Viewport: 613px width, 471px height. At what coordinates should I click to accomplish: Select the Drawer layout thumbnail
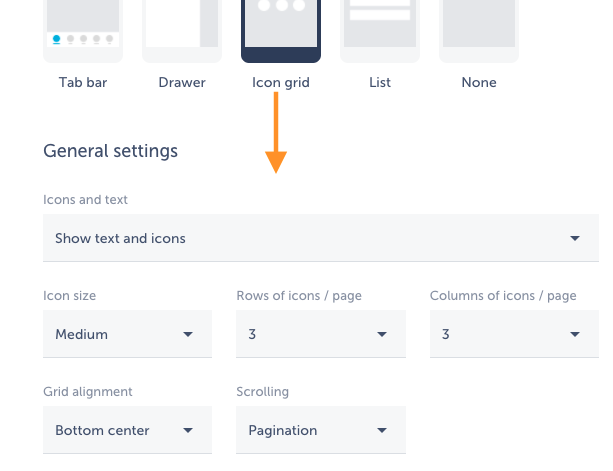181,29
